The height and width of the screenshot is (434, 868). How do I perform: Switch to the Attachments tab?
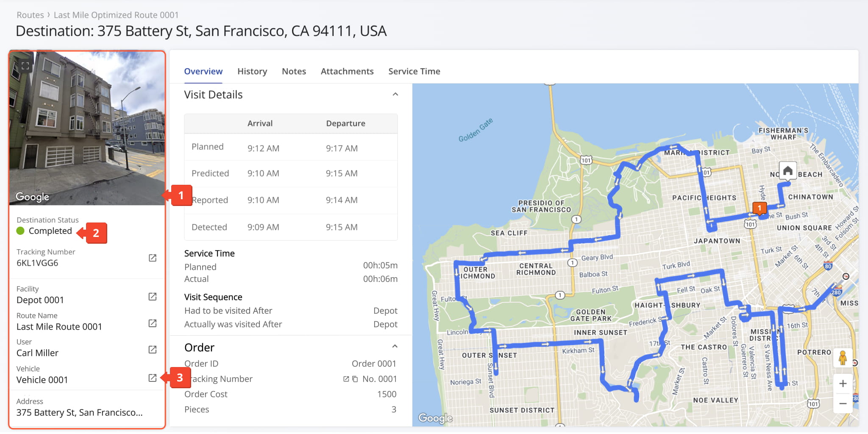point(347,71)
